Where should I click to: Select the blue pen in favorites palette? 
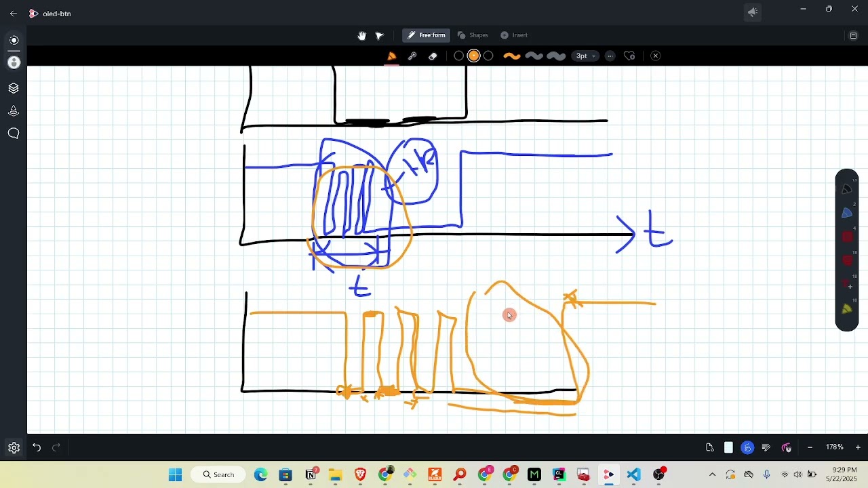tap(847, 213)
